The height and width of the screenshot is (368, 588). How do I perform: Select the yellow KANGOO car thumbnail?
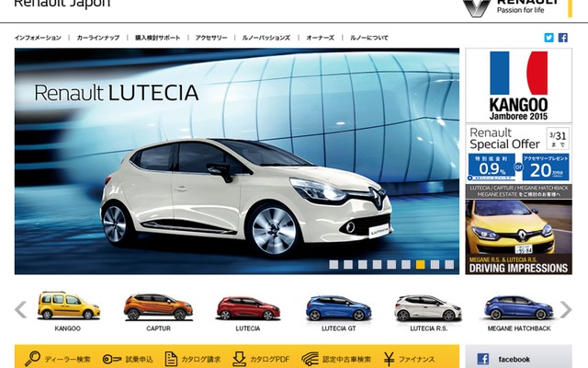pyautogui.click(x=68, y=305)
